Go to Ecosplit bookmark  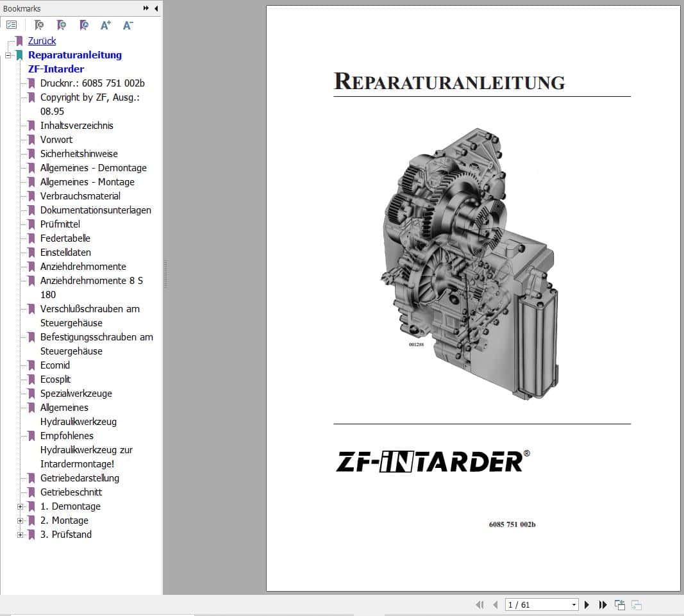coord(55,379)
